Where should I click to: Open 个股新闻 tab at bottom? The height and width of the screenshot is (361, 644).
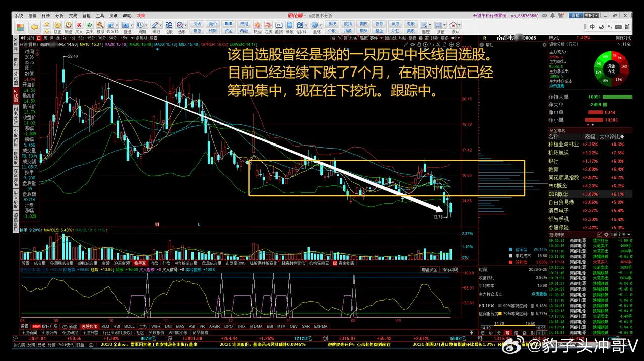[x=29, y=333]
